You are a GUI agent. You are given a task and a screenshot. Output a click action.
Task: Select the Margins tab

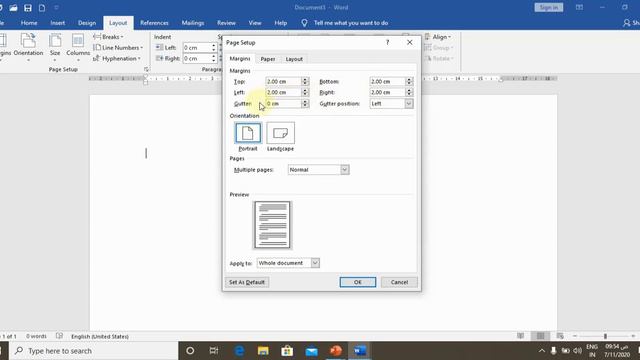coord(240,59)
